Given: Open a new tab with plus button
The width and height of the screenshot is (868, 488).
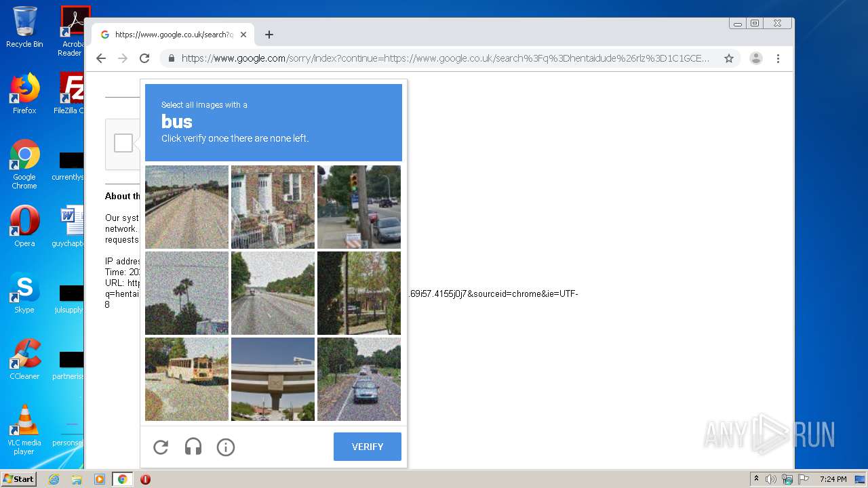Looking at the screenshot, I should (x=269, y=35).
